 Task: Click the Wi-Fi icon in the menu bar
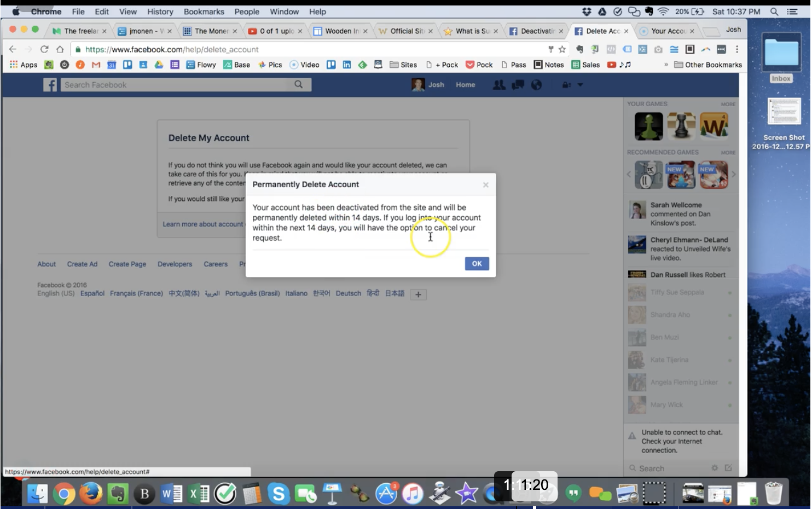click(x=663, y=11)
